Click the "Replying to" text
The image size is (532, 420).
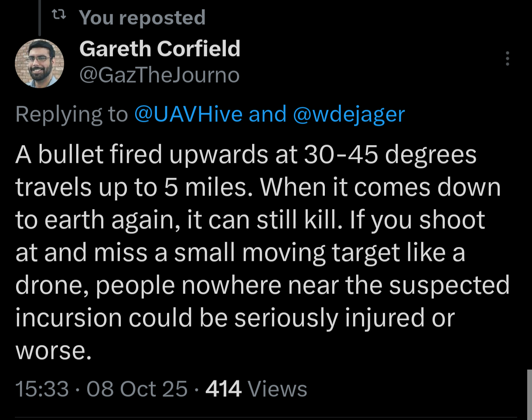tap(72, 115)
